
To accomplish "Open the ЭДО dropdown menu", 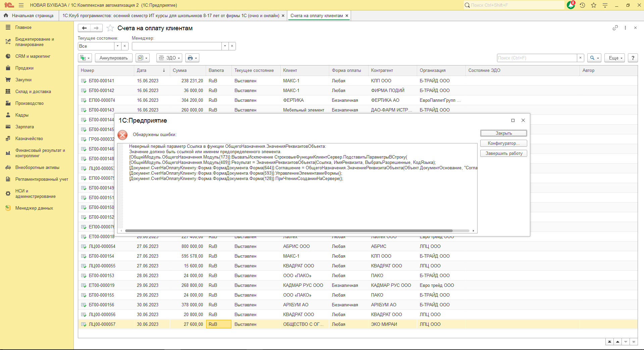I will (x=169, y=58).
